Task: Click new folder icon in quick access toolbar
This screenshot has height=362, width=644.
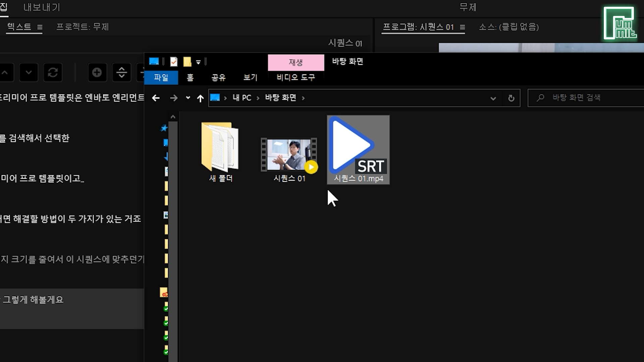Action: [187, 62]
